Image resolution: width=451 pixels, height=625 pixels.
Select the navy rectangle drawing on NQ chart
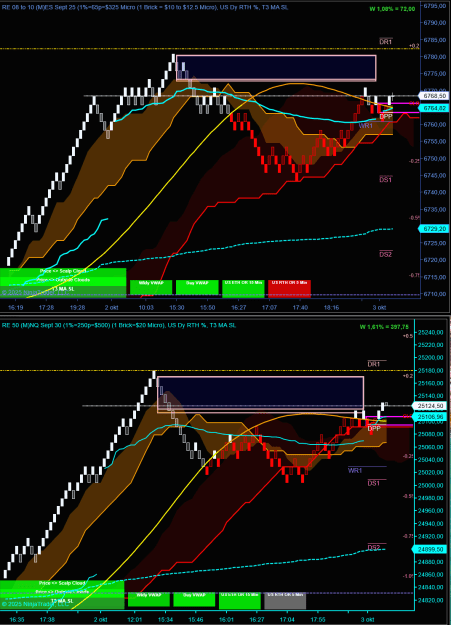260,394
